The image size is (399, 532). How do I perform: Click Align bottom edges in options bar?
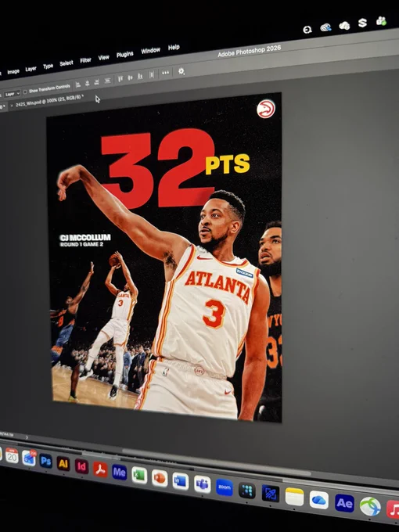point(140,76)
